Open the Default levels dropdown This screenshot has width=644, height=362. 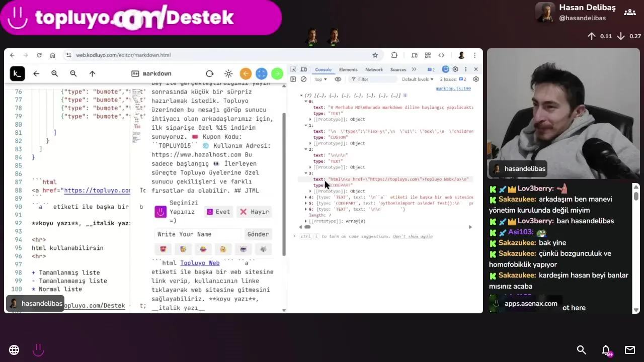coord(418,79)
